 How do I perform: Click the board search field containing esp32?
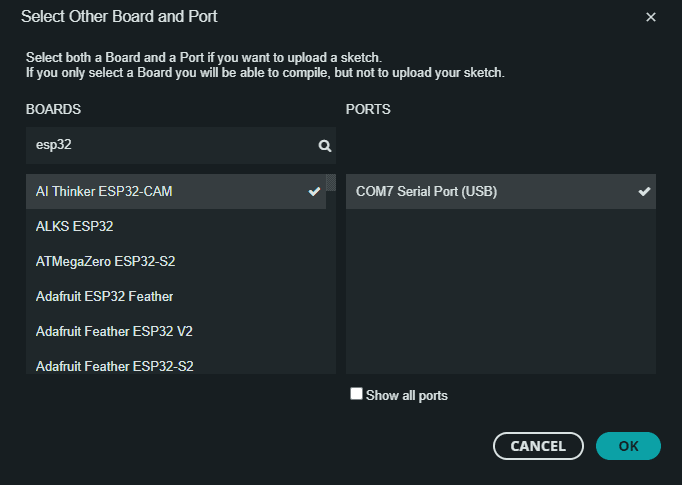click(181, 145)
